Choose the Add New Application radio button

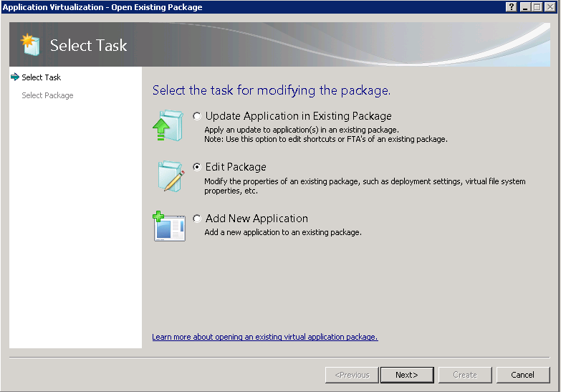197,219
